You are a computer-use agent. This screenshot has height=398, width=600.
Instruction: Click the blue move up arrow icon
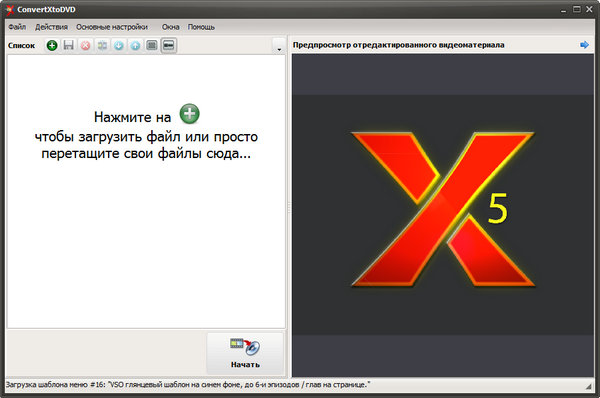[135, 46]
